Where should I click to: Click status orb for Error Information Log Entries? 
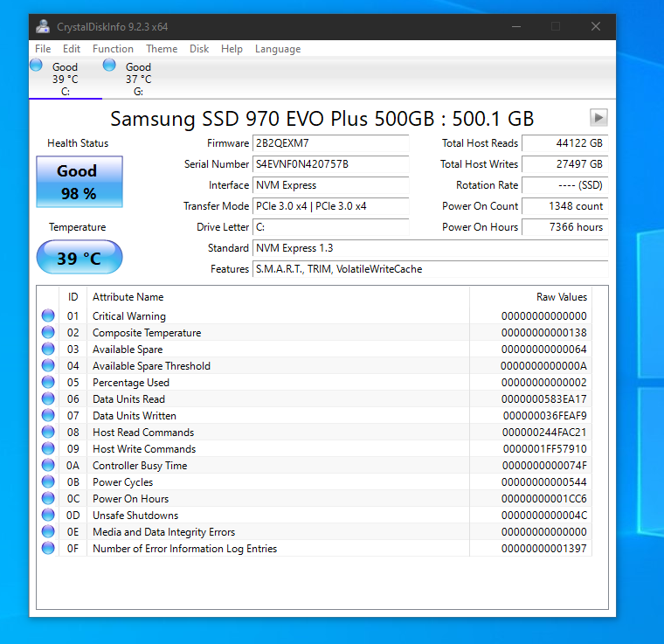(48, 548)
